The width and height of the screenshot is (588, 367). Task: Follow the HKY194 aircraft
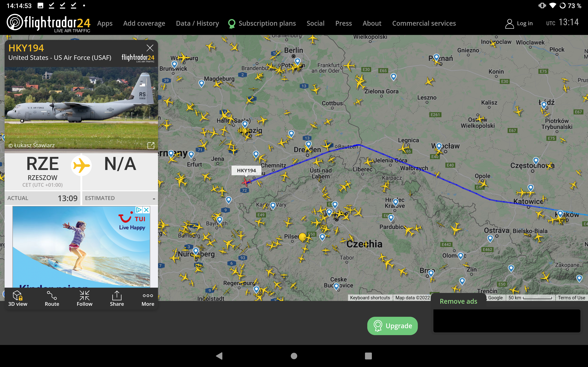84,299
